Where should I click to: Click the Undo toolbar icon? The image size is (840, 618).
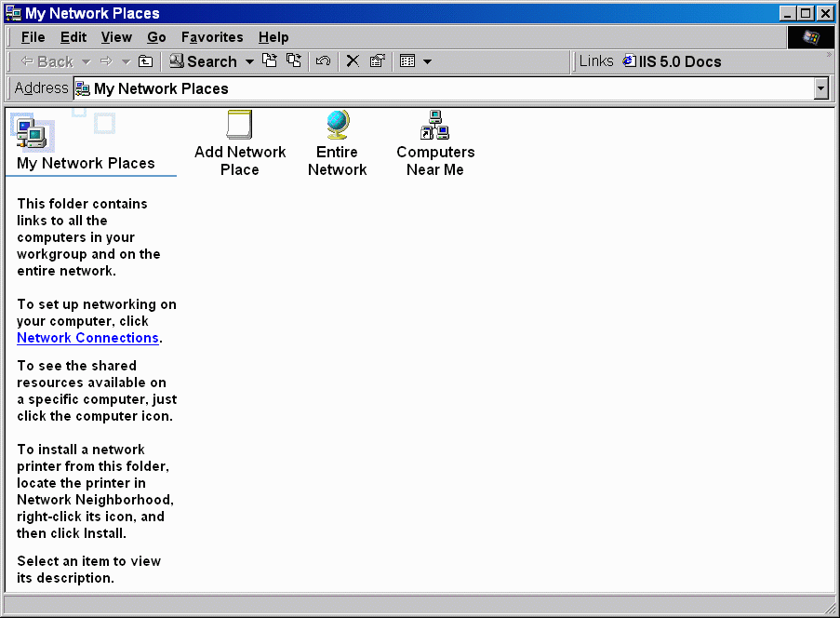coord(323,61)
